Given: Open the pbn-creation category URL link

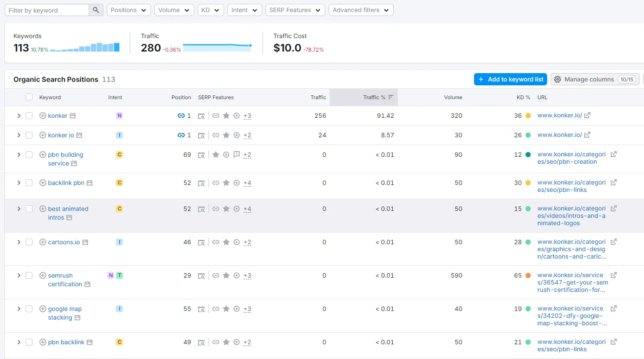Looking at the screenshot, I should 571,158.
